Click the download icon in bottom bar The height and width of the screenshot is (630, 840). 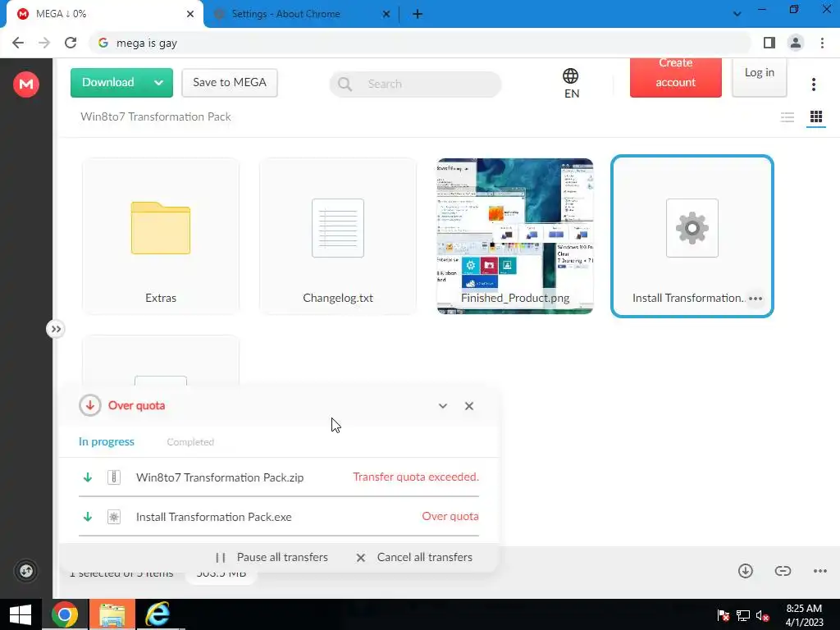tap(745, 571)
